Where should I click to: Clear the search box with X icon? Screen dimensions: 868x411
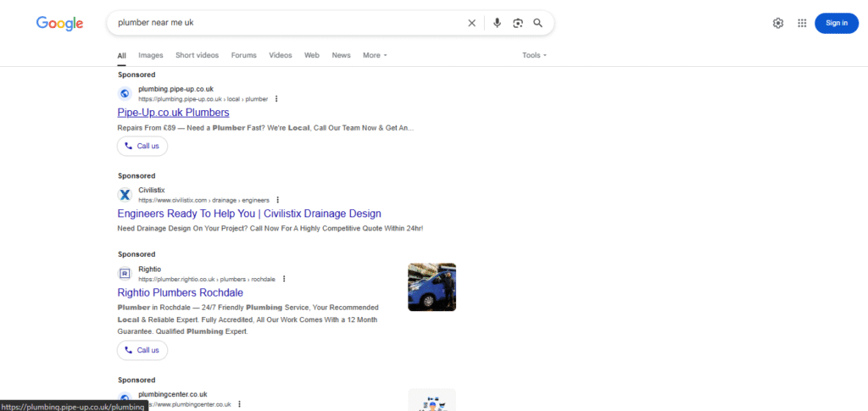coord(471,23)
